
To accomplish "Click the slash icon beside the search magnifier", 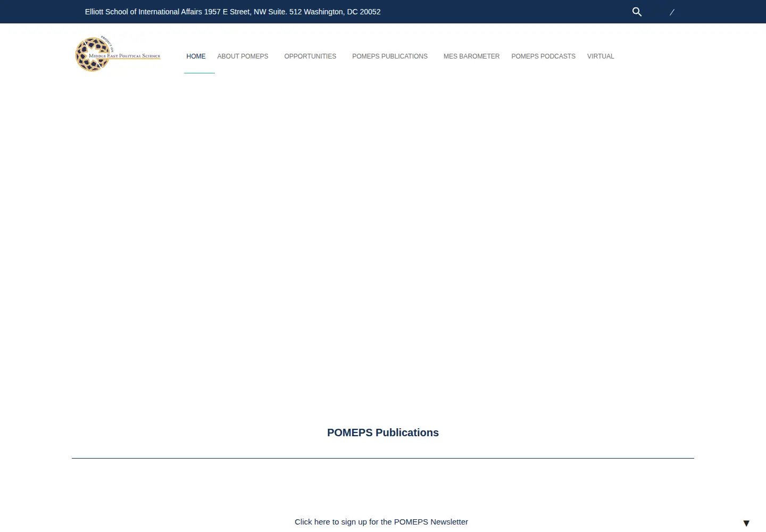I will click(672, 12).
